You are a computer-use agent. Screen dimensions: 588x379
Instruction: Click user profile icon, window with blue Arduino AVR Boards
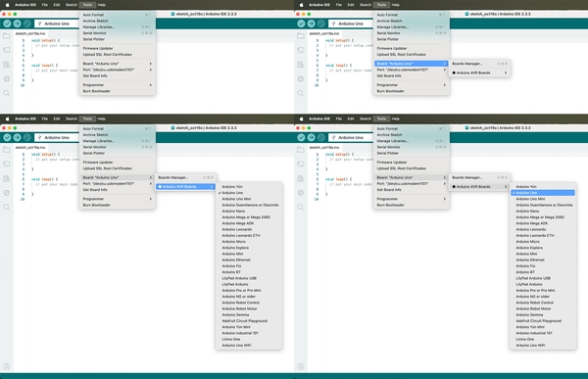(7, 366)
